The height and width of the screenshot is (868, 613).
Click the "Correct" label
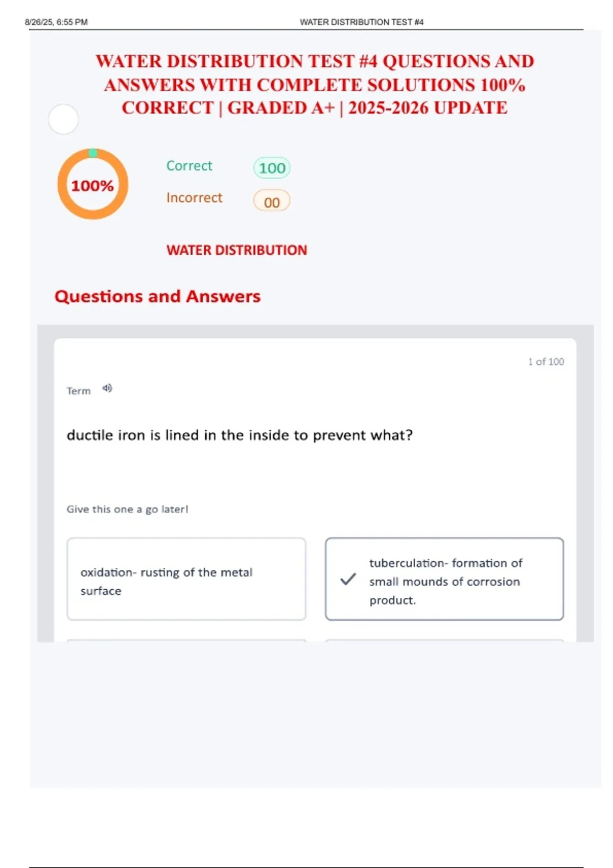tap(189, 166)
